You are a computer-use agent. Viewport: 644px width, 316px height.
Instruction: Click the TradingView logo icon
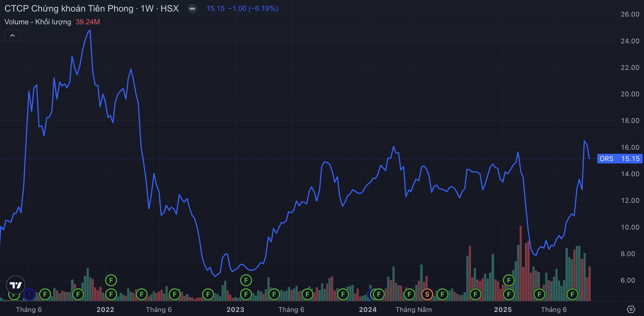[x=16, y=285]
